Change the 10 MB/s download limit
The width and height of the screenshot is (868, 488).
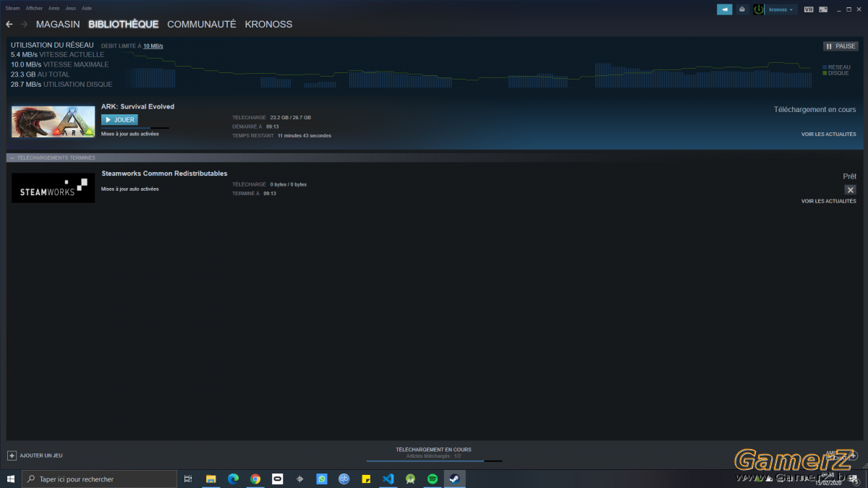pyautogui.click(x=153, y=46)
